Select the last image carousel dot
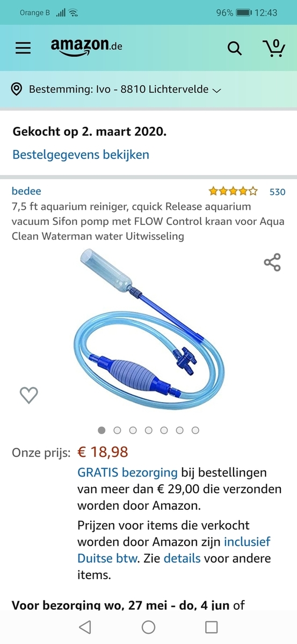Image resolution: width=297 pixels, height=644 pixels. pos(195,430)
